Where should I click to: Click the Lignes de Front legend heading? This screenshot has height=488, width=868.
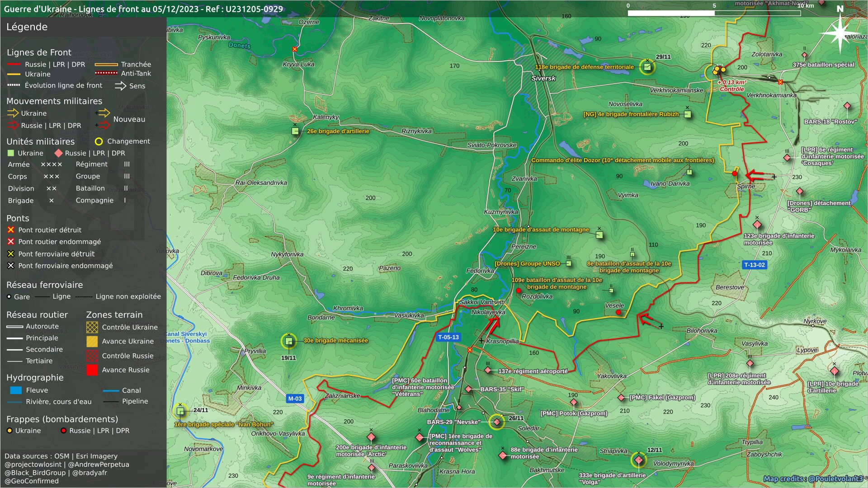click(39, 52)
